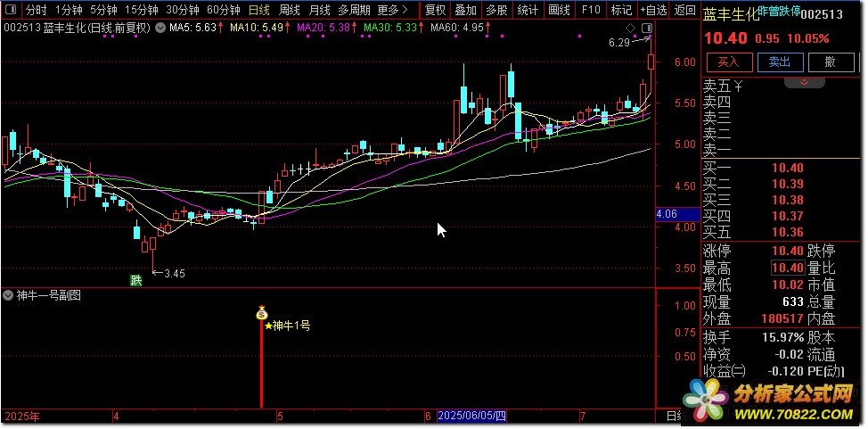Click the MA5: 5.63 indicator label

click(197, 28)
